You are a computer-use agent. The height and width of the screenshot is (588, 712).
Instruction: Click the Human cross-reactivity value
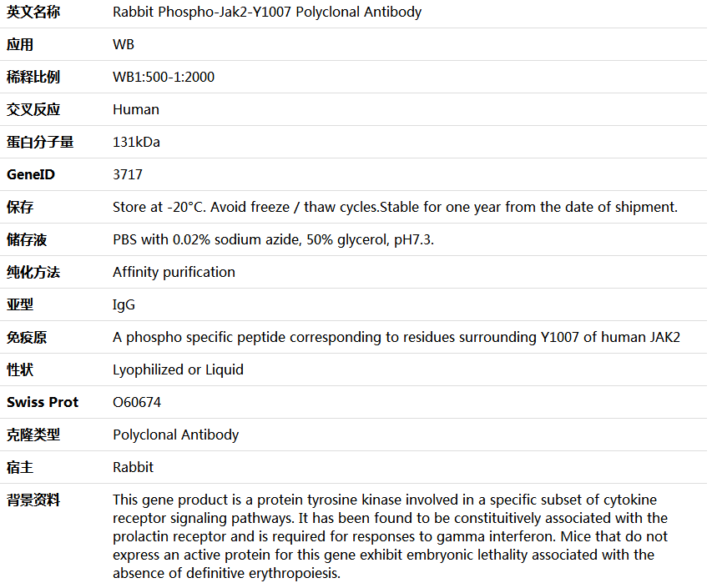pyautogui.click(x=136, y=109)
